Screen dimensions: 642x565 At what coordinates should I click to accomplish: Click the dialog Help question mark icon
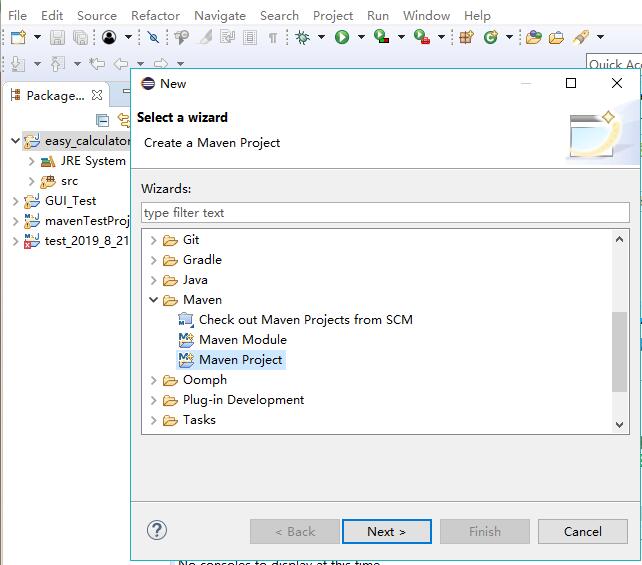(x=157, y=530)
